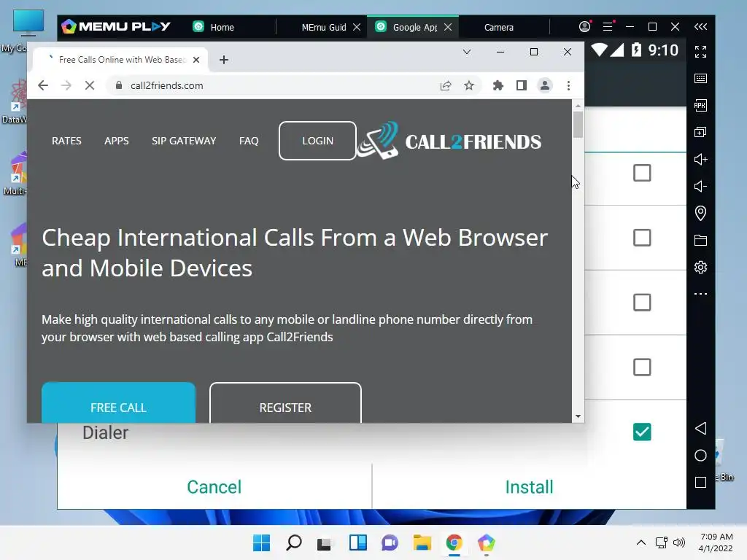Stop loading the call2friends page
Viewport: 747px width, 560px height.
(x=90, y=86)
